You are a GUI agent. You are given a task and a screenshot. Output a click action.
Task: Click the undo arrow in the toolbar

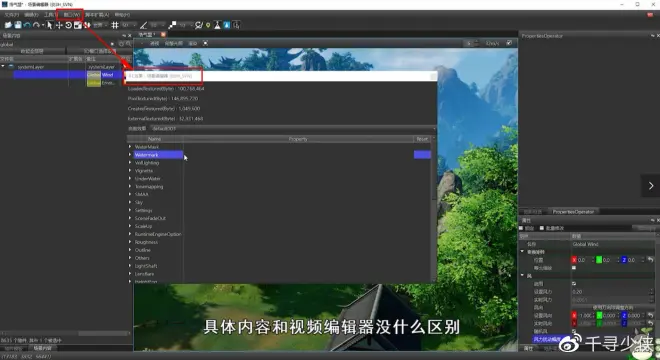click(x=27, y=25)
